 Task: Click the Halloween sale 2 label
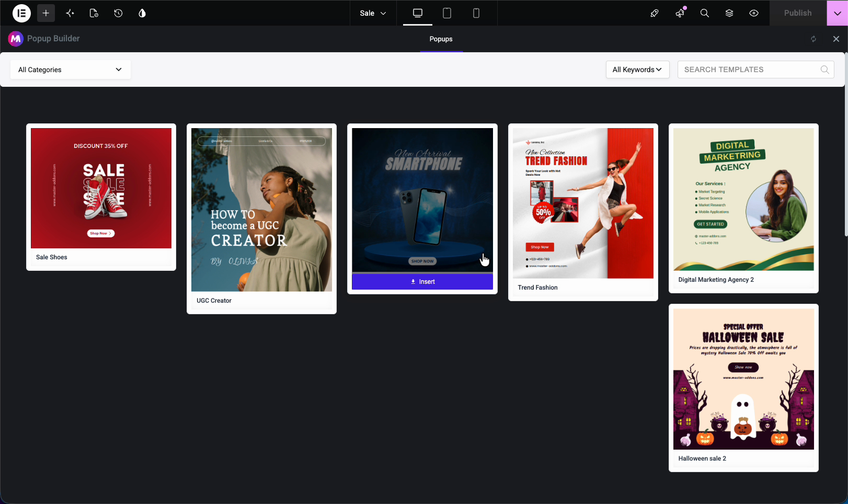pyautogui.click(x=702, y=459)
